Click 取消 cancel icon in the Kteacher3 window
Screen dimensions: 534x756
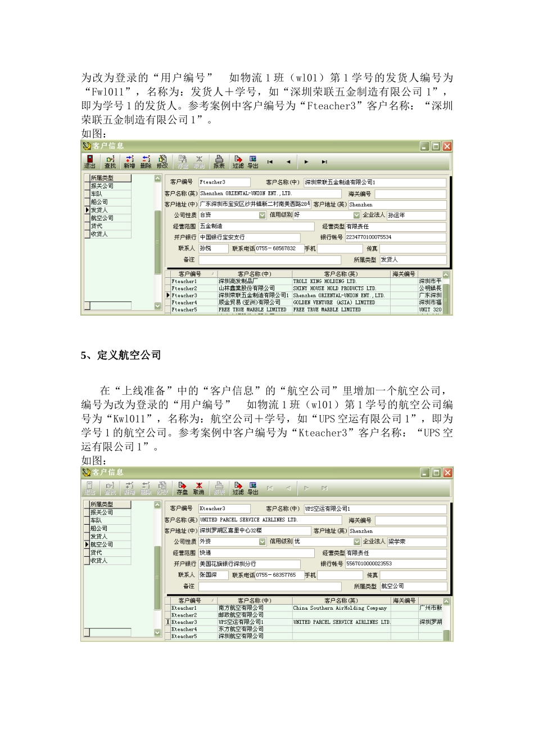pyautogui.click(x=198, y=488)
